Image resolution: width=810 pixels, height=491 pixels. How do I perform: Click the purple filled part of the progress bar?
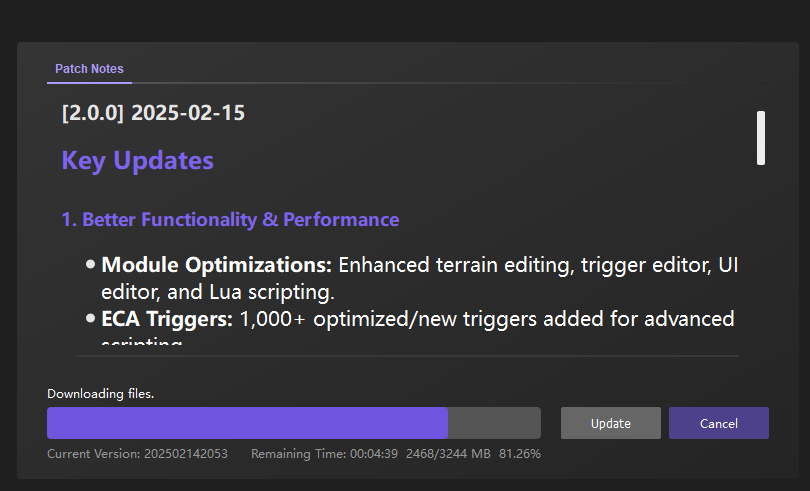pos(247,423)
